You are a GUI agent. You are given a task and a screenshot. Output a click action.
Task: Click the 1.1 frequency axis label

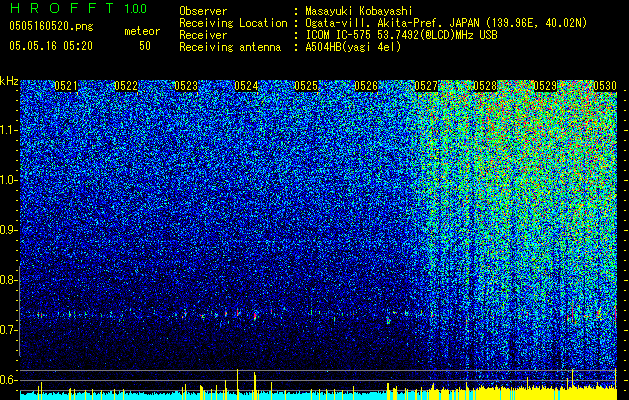pyautogui.click(x=8, y=130)
